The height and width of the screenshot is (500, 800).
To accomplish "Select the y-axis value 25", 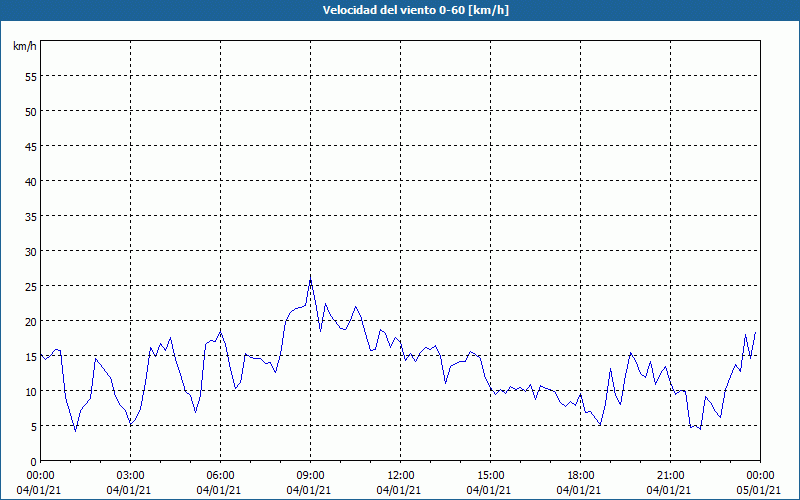I will point(31,287).
